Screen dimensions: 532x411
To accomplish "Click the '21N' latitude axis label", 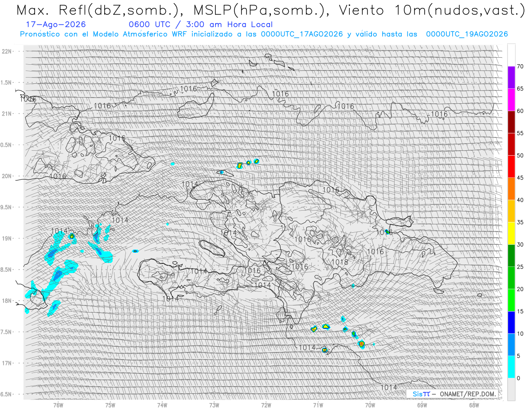I will click(7, 114).
